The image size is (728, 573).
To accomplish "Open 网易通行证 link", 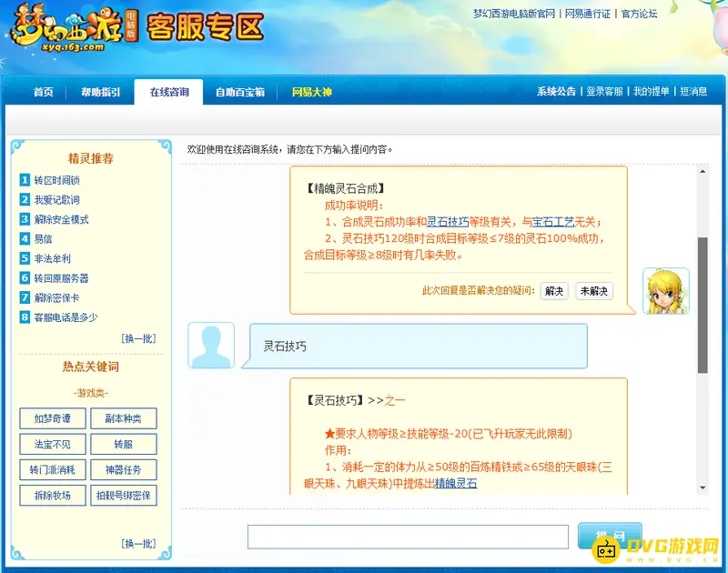I will pos(588,14).
